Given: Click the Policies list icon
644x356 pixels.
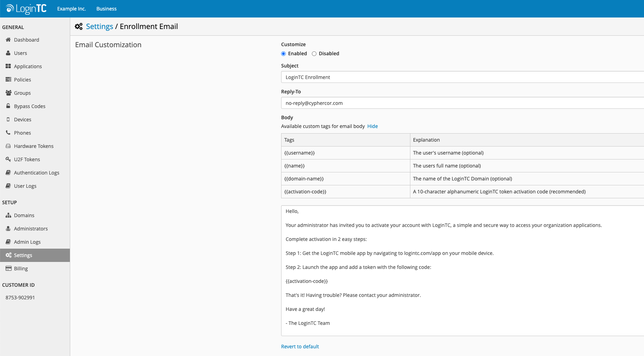Looking at the screenshot, I should pos(8,79).
